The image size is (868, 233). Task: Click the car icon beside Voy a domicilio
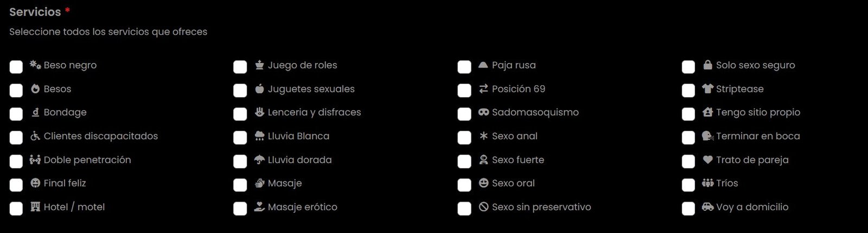click(707, 207)
